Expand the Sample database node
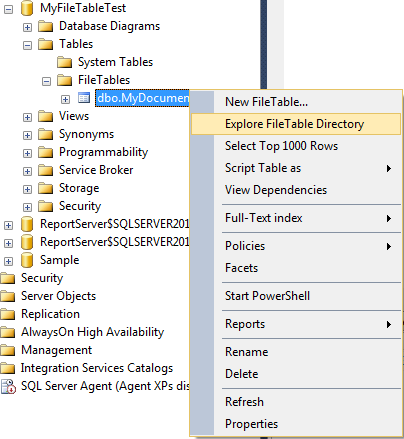 pos(8,261)
